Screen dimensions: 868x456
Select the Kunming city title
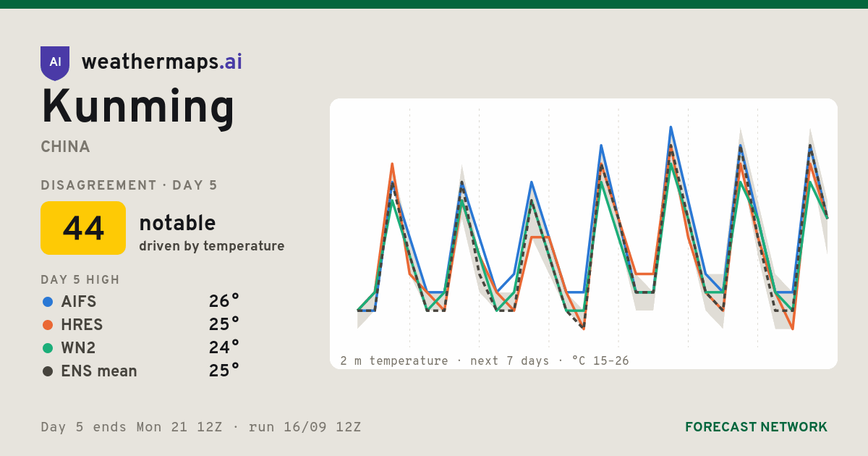pos(138,107)
